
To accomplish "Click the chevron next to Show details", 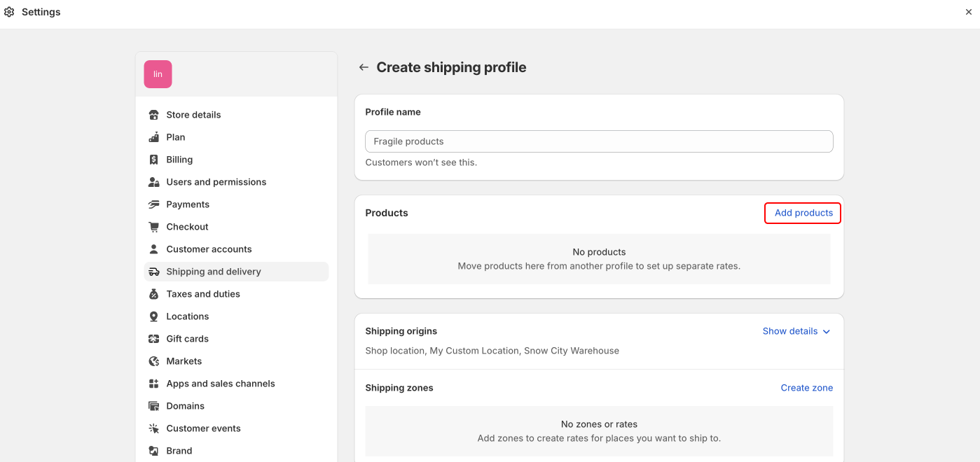I will coord(827,332).
